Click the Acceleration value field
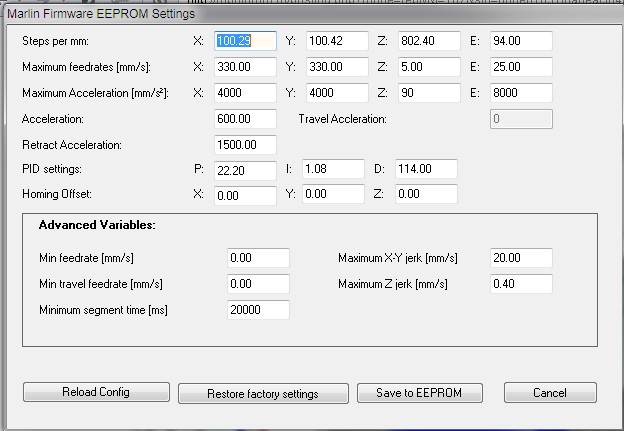624x431 pixels. coord(245,119)
